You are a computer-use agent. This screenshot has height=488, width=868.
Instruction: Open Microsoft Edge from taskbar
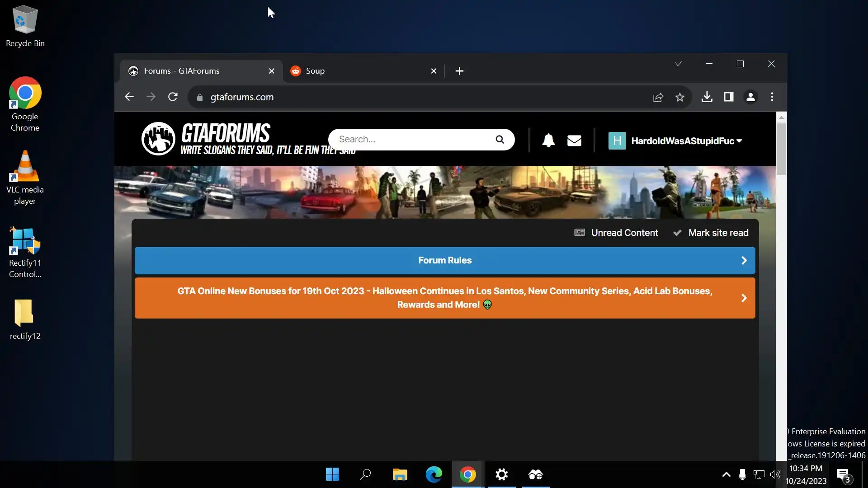434,474
